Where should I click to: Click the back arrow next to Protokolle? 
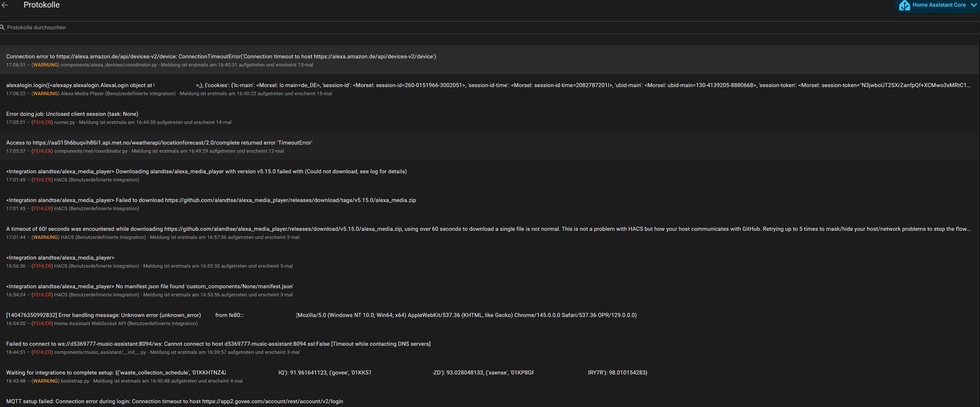[x=5, y=5]
